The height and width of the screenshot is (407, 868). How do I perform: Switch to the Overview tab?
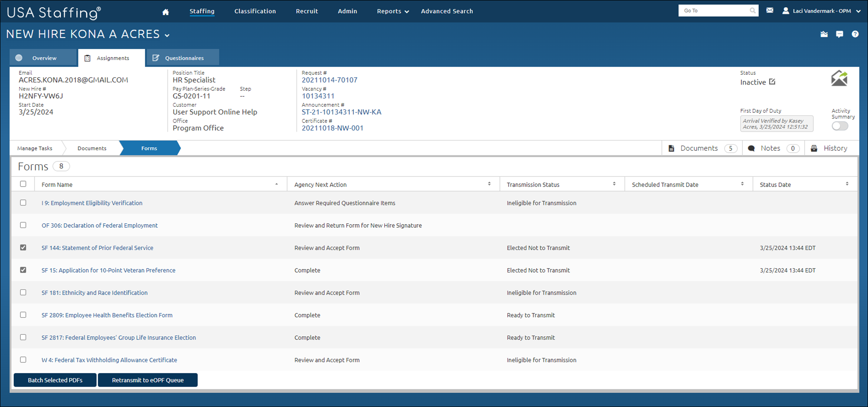pyautogui.click(x=43, y=57)
